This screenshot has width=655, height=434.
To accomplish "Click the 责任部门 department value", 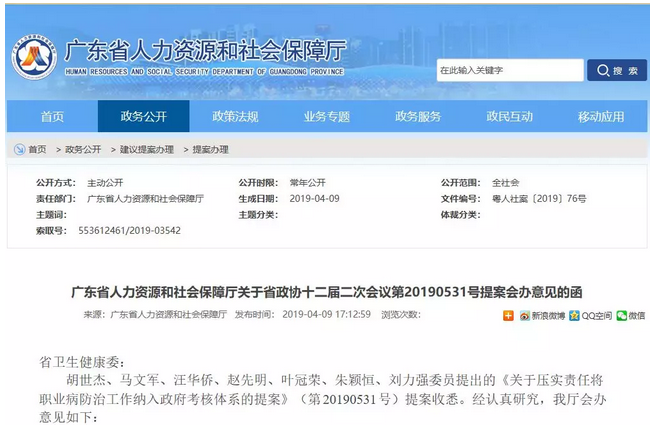I will point(145,198).
